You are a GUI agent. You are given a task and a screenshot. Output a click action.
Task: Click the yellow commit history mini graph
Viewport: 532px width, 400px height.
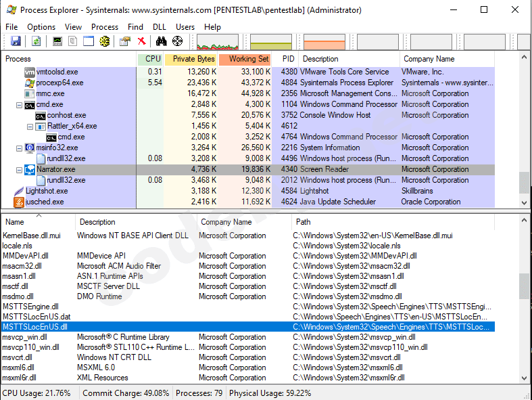[271, 42]
